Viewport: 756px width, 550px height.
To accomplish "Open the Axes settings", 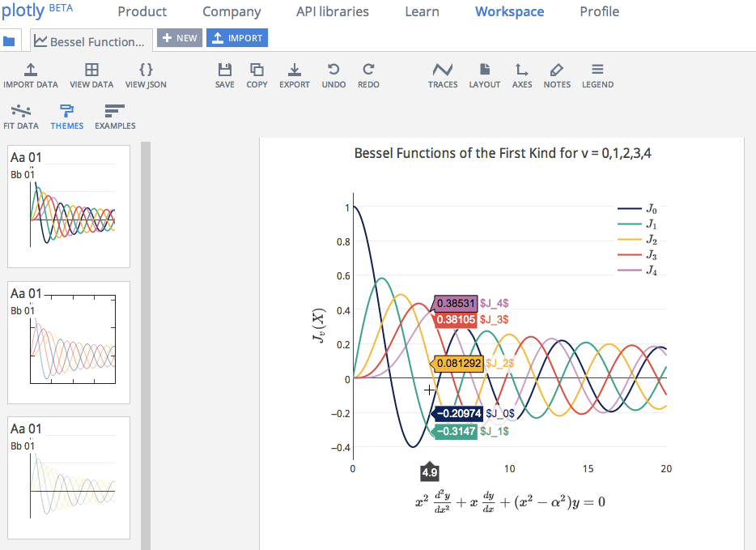I will [x=522, y=75].
